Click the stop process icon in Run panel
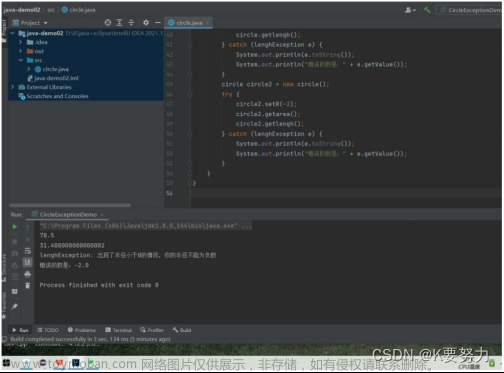The height and width of the screenshot is (373, 504). 15,241
